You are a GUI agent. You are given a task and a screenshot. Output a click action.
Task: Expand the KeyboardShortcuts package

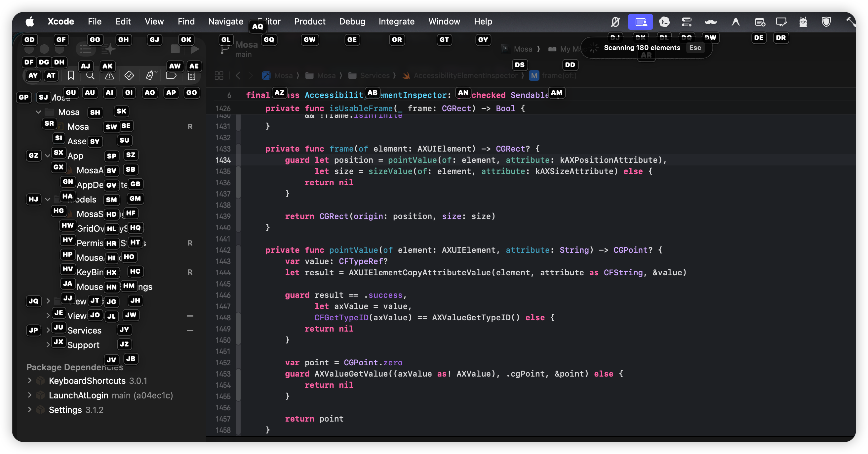30,381
